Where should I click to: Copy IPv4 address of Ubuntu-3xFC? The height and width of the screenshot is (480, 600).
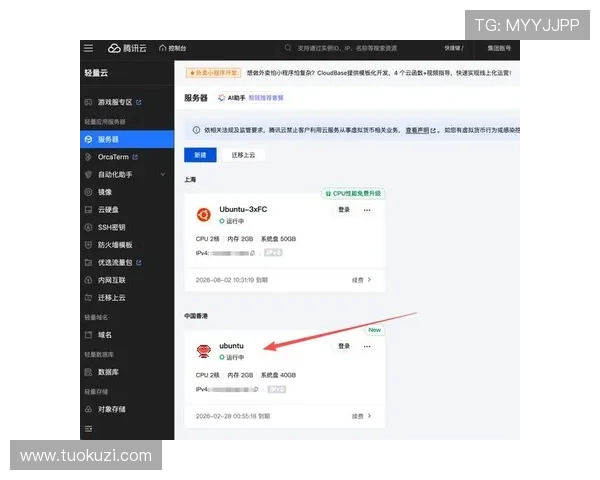pos(252,253)
